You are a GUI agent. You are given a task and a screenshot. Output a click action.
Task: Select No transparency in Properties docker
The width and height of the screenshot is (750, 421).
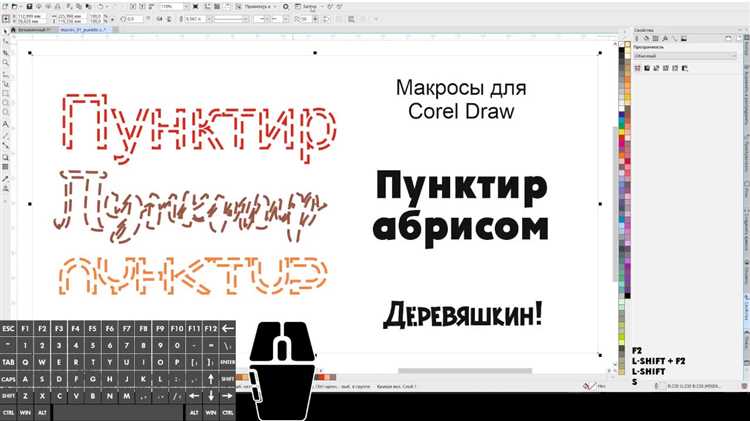637,68
